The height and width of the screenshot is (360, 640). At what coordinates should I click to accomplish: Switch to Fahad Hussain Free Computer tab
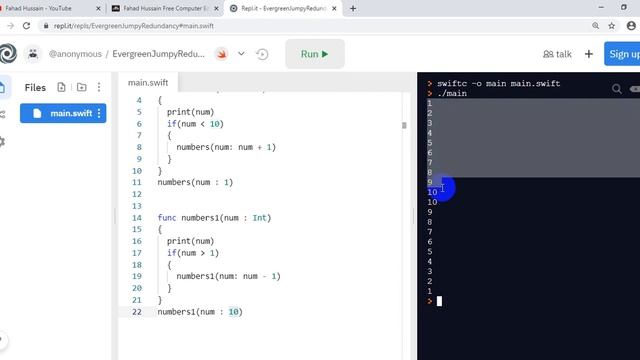click(165, 8)
